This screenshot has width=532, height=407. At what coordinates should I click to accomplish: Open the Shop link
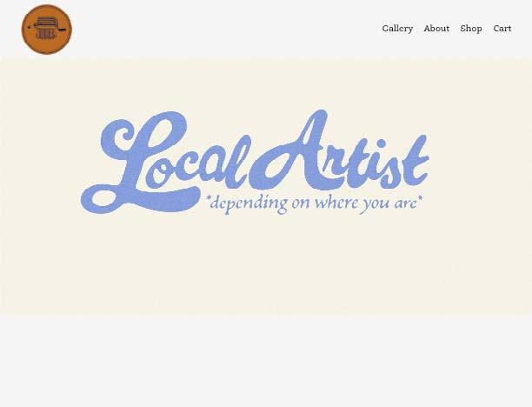click(471, 29)
